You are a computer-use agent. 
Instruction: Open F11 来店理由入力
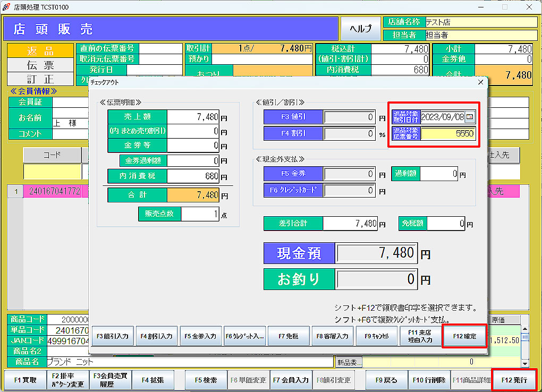coord(420,336)
